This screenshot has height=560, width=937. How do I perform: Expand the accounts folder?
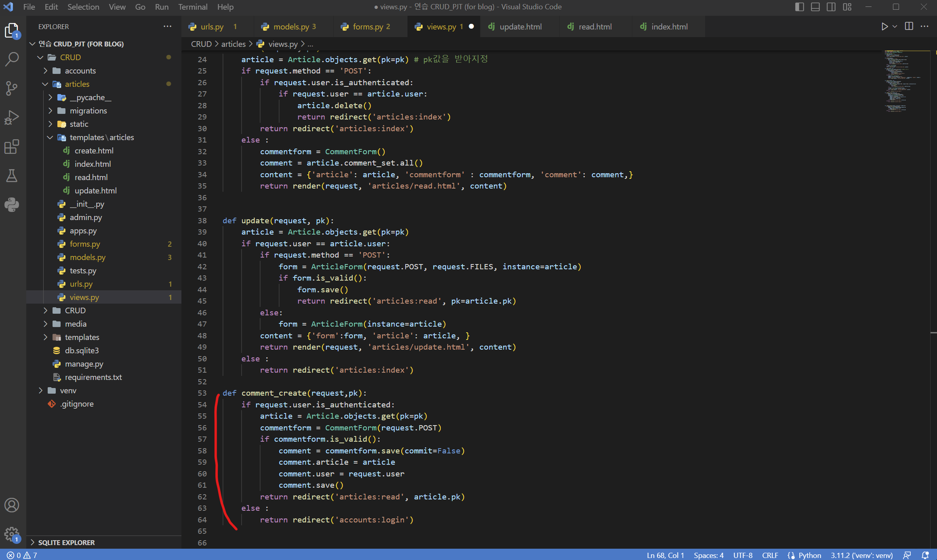coord(80,71)
